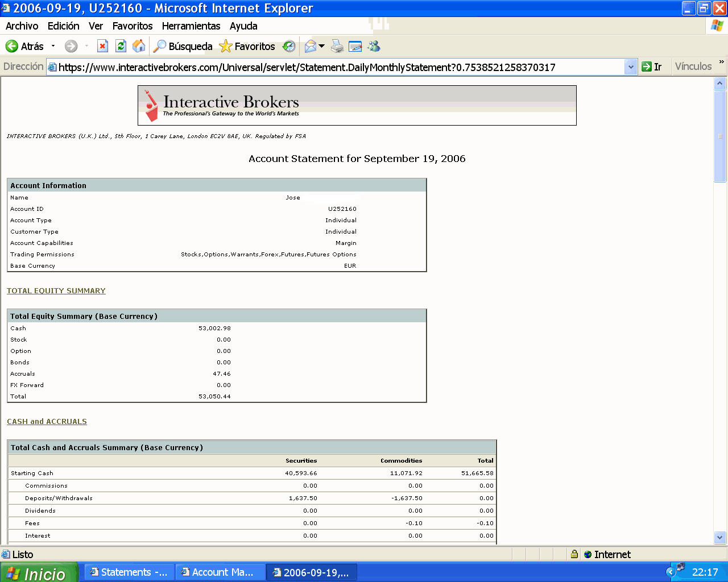
Task: Click the Windows flag logo
Action: click(717, 26)
